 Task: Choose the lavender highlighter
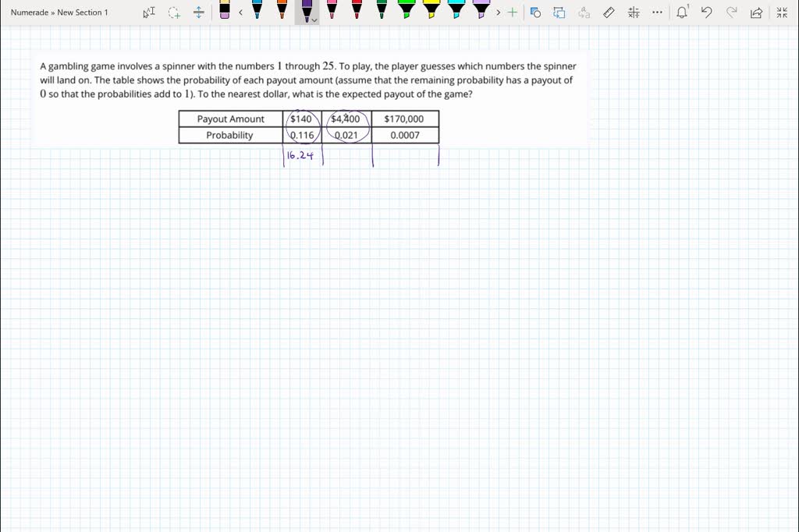tap(481, 10)
